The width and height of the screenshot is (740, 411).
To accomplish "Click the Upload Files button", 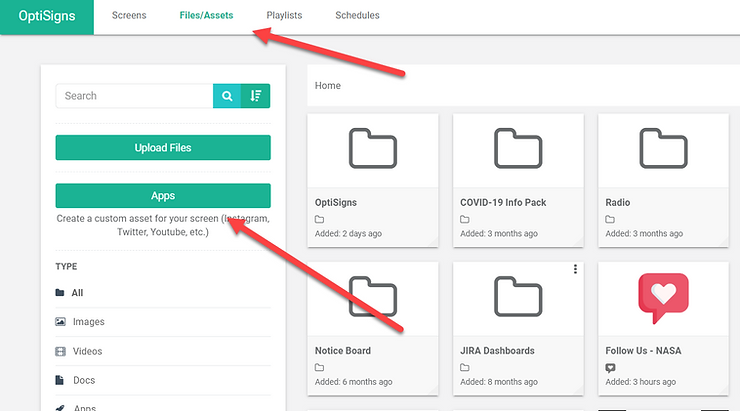I will tap(163, 148).
